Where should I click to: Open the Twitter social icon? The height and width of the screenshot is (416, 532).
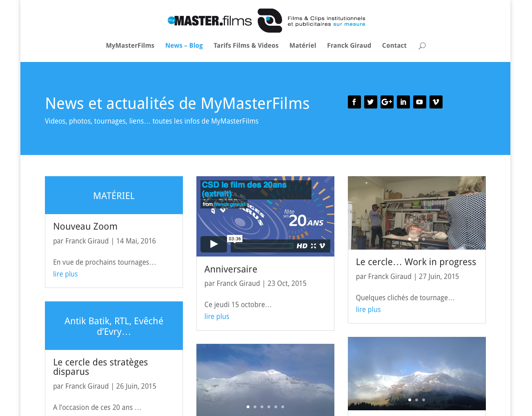coord(370,102)
